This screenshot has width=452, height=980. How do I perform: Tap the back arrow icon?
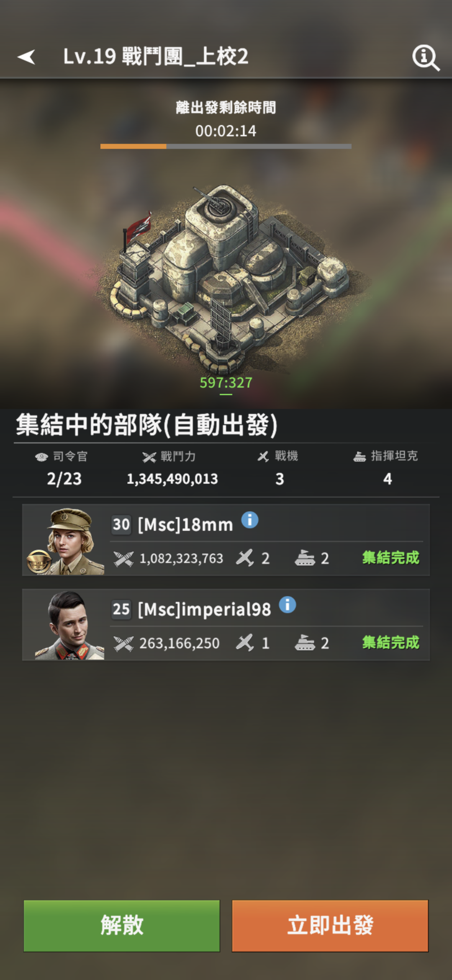click(26, 57)
